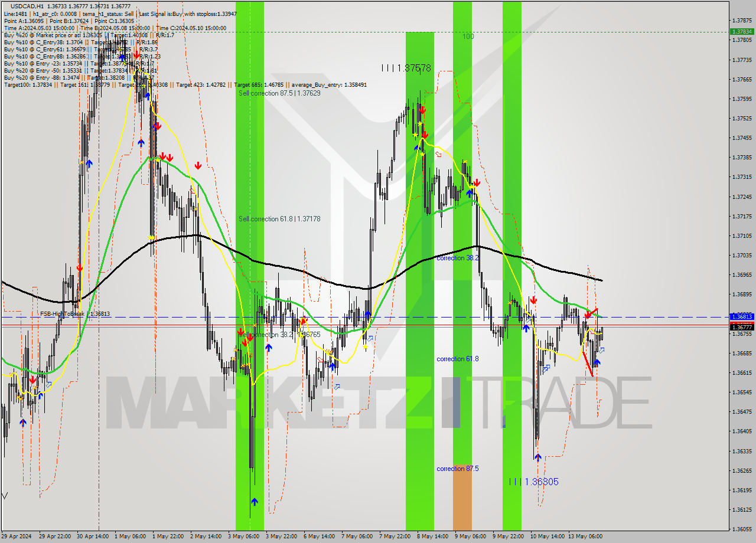Click the 1.37315 price axis label

click(x=741, y=177)
